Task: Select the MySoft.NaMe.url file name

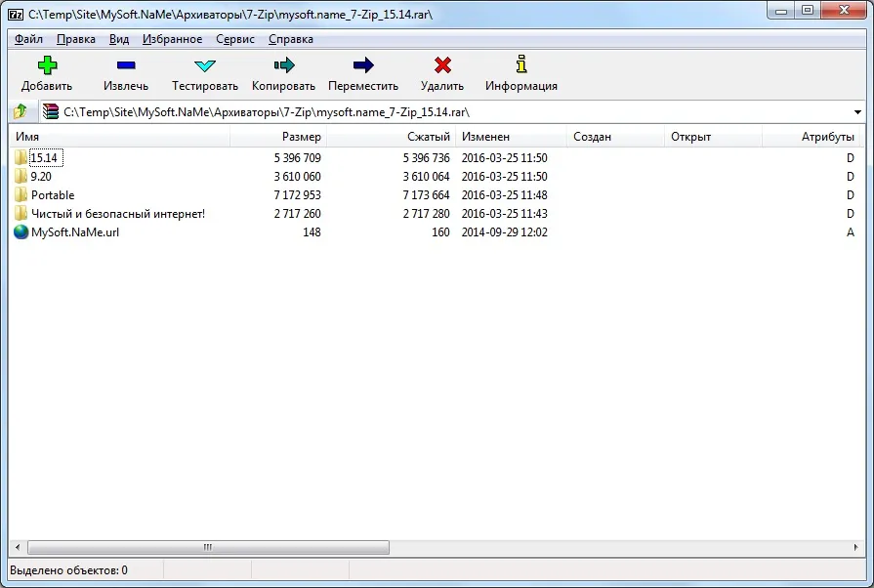Action: click(x=75, y=231)
